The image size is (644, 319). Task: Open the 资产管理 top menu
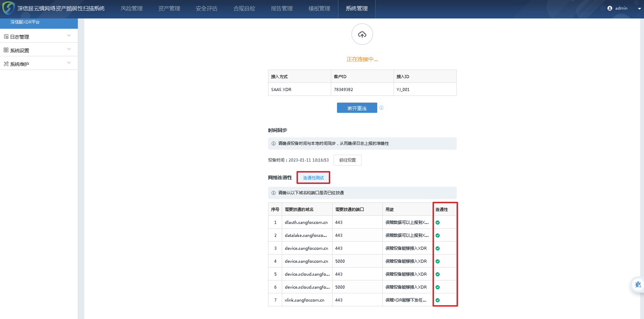(x=169, y=9)
